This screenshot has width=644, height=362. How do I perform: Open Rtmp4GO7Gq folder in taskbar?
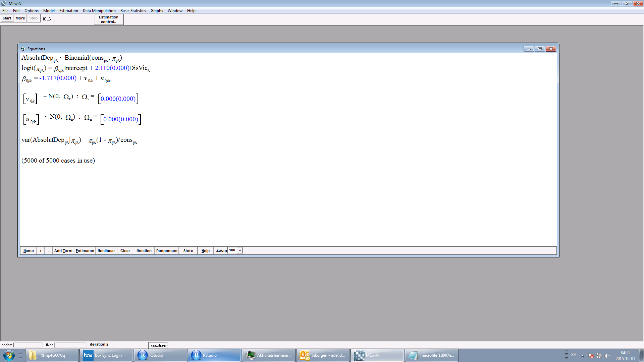coord(52,355)
